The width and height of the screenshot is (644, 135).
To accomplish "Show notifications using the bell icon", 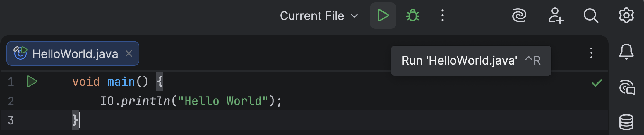I will click(x=626, y=52).
